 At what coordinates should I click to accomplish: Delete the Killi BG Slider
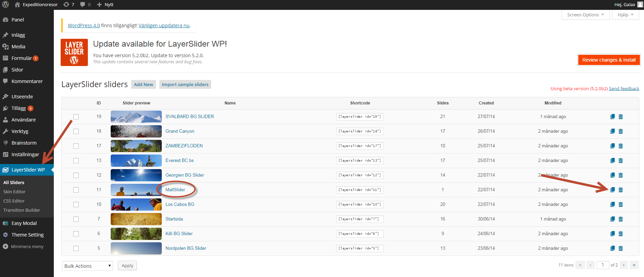pyautogui.click(x=621, y=234)
